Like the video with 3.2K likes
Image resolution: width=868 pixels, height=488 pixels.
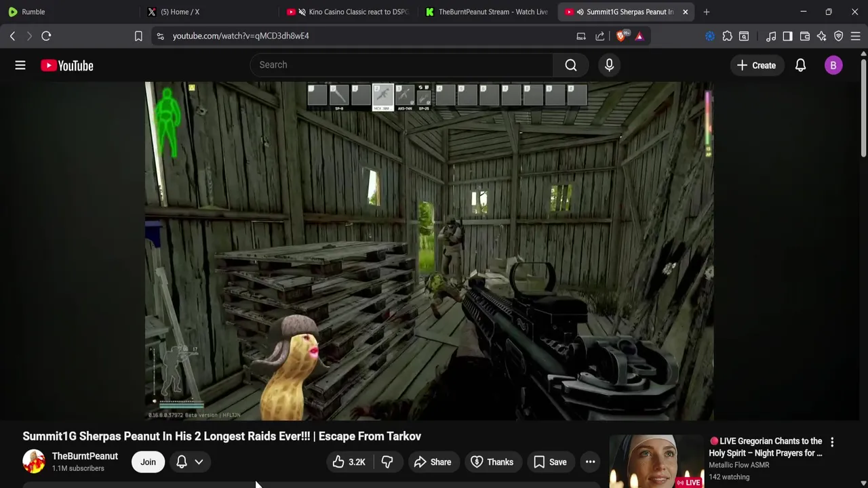(x=349, y=462)
